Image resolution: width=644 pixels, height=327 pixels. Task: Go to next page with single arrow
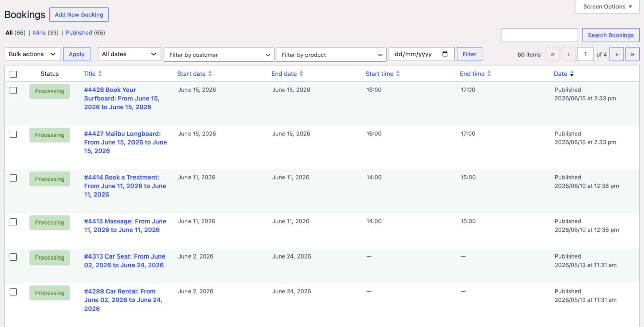(x=616, y=54)
